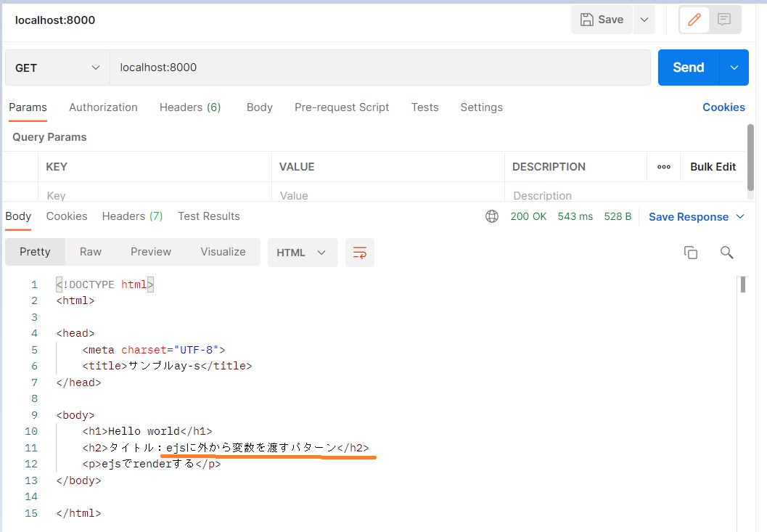767x532 pixels.
Task: Copy the response with the copy icon
Action: [690, 253]
